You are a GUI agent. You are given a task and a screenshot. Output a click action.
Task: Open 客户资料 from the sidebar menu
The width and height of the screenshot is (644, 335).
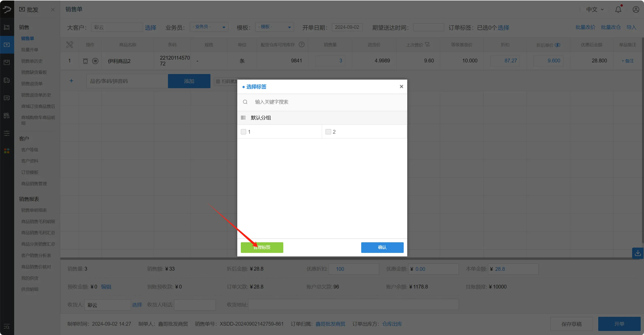30,161
